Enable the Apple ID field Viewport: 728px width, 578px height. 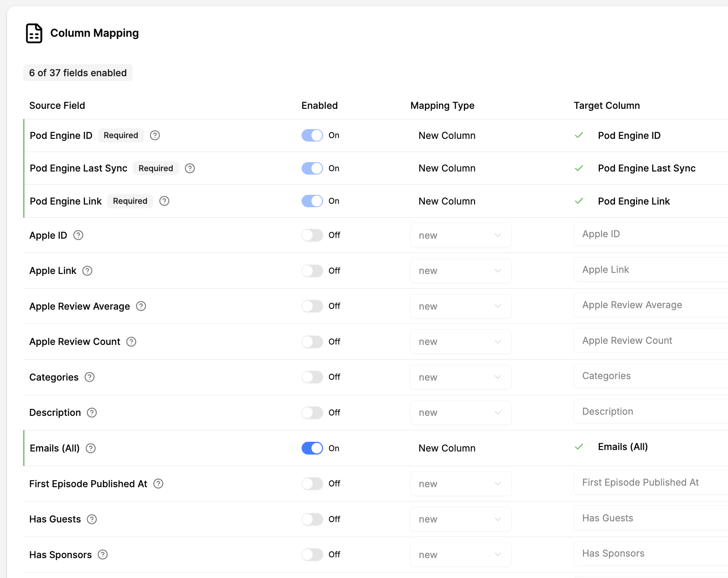[312, 235]
